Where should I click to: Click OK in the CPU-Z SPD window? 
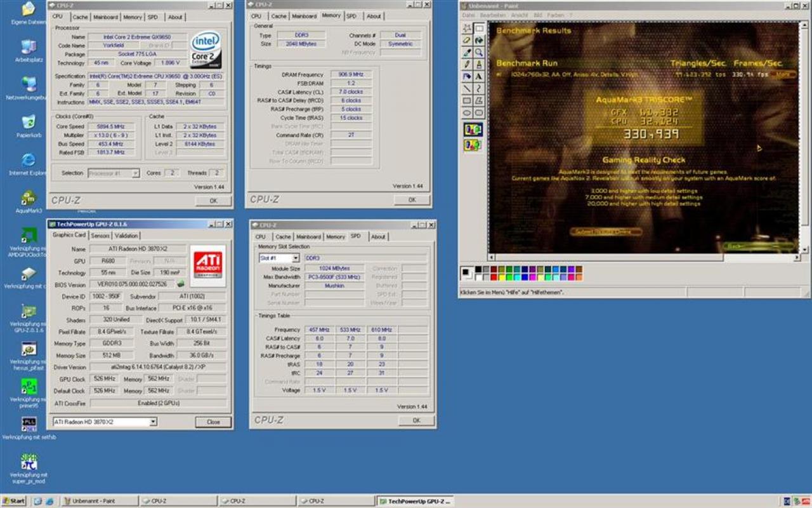click(416, 420)
